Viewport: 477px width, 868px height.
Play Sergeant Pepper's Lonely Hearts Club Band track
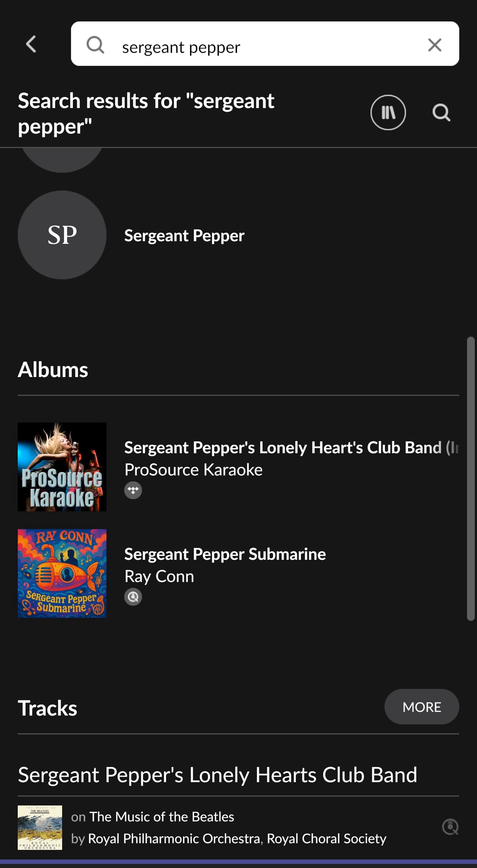[217, 775]
